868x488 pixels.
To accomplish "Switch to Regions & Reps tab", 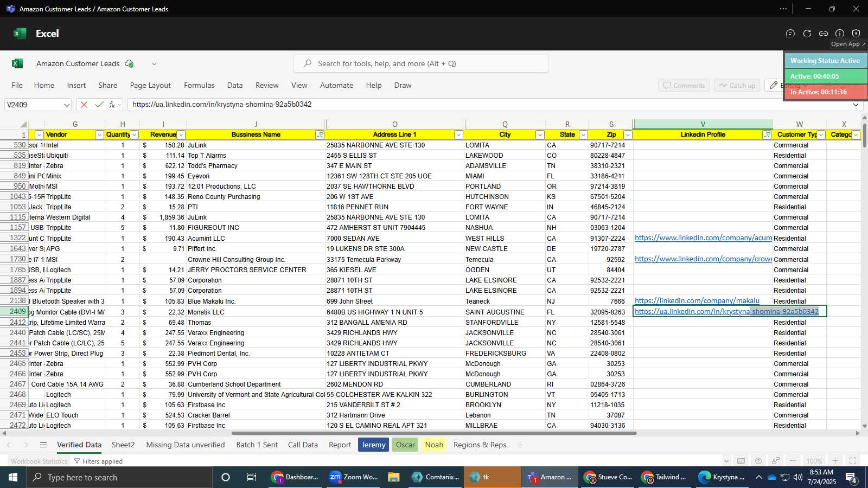I will pyautogui.click(x=480, y=445).
